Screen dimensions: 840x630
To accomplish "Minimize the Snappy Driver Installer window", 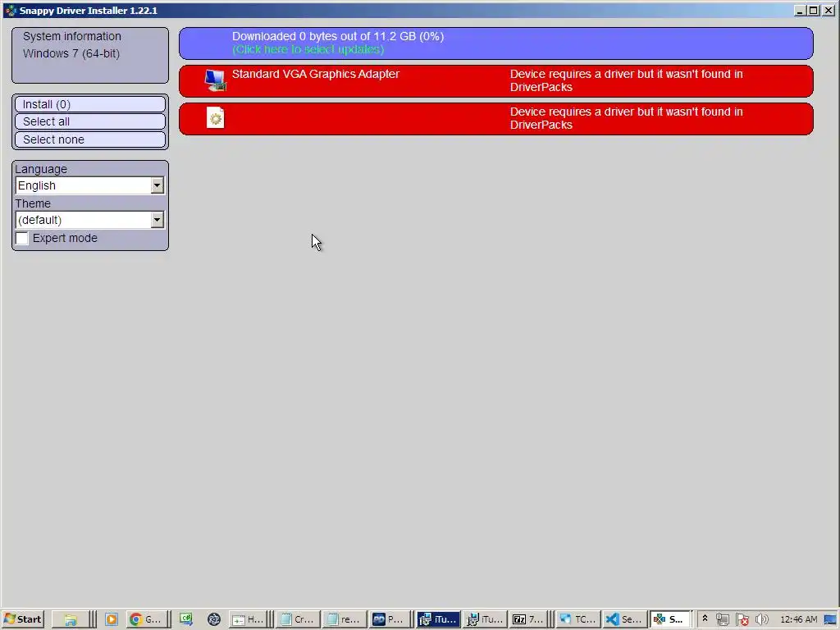I will click(x=801, y=10).
